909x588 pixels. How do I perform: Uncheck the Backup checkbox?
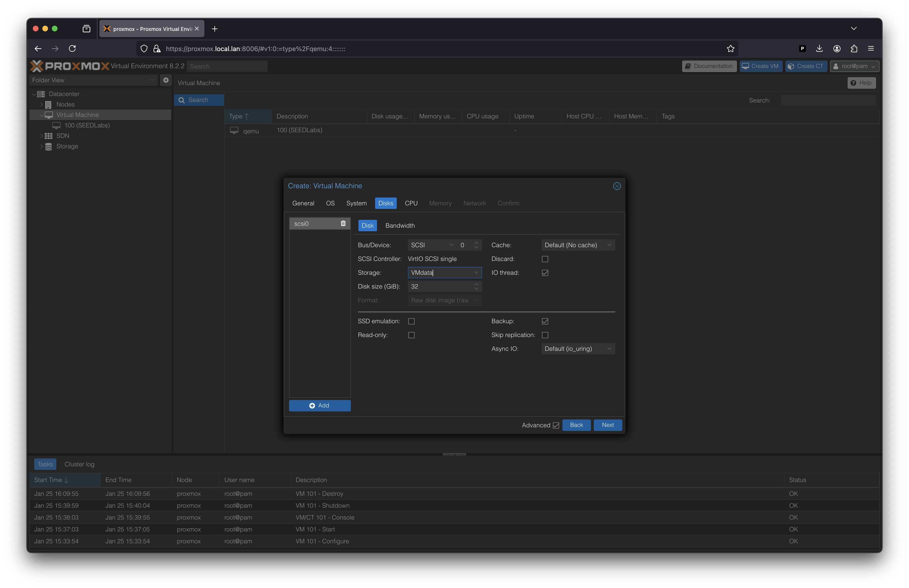click(545, 321)
